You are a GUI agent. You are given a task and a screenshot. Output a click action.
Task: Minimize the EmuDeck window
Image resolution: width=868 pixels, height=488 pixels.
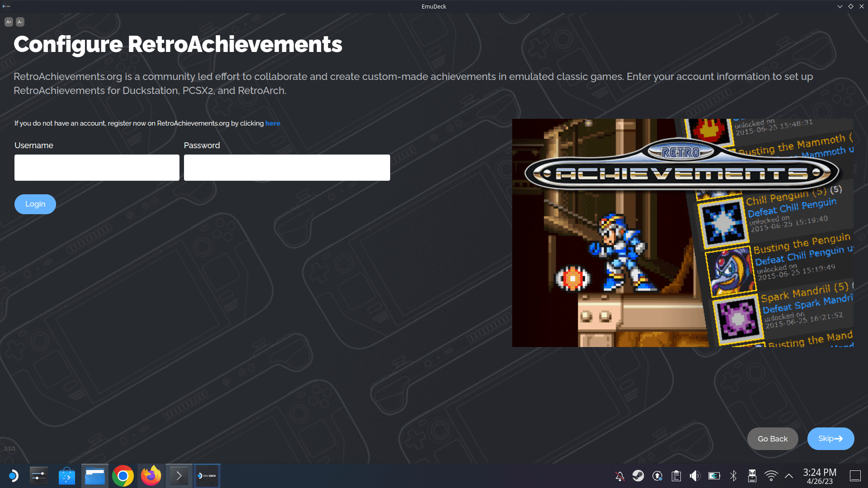[840, 6]
